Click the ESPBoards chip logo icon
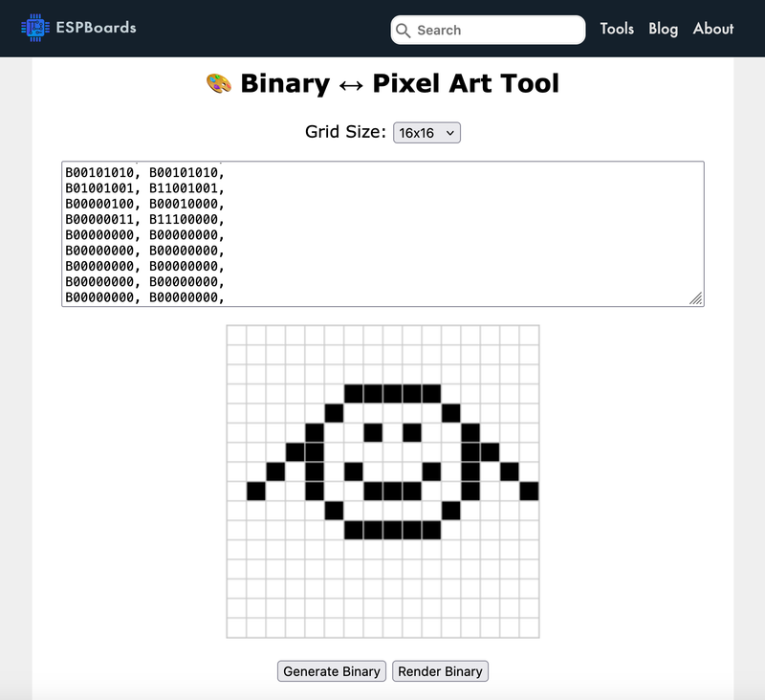 coord(36,29)
